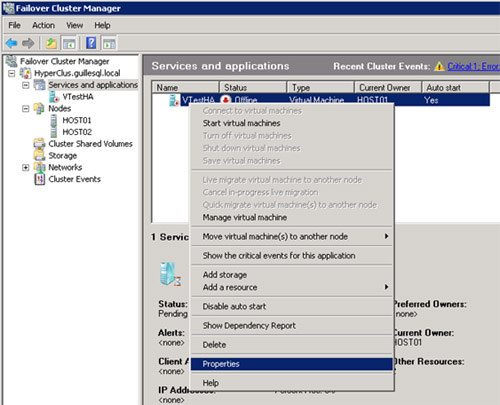This screenshot has width=500, height=405.
Task: Sort by the Status column header
Action: click(253, 87)
